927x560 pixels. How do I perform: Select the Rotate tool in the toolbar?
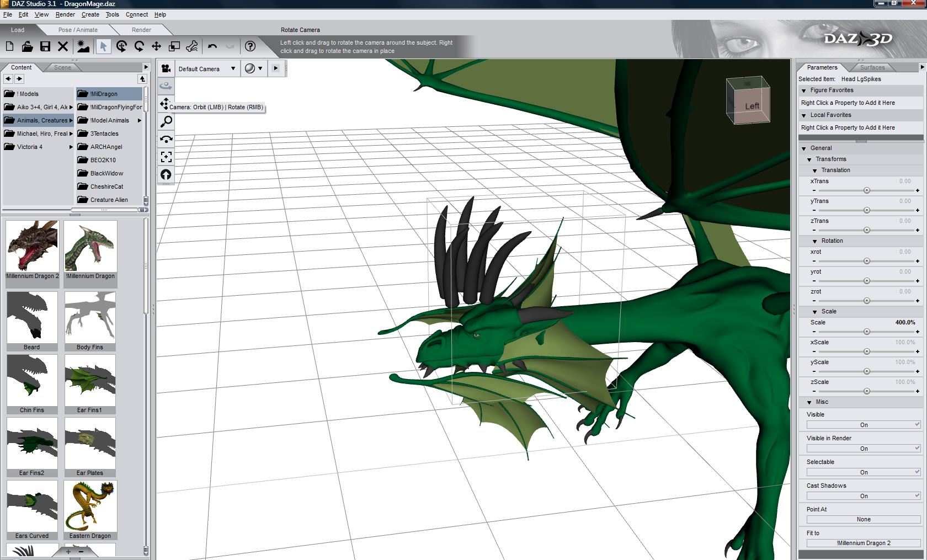(x=139, y=47)
